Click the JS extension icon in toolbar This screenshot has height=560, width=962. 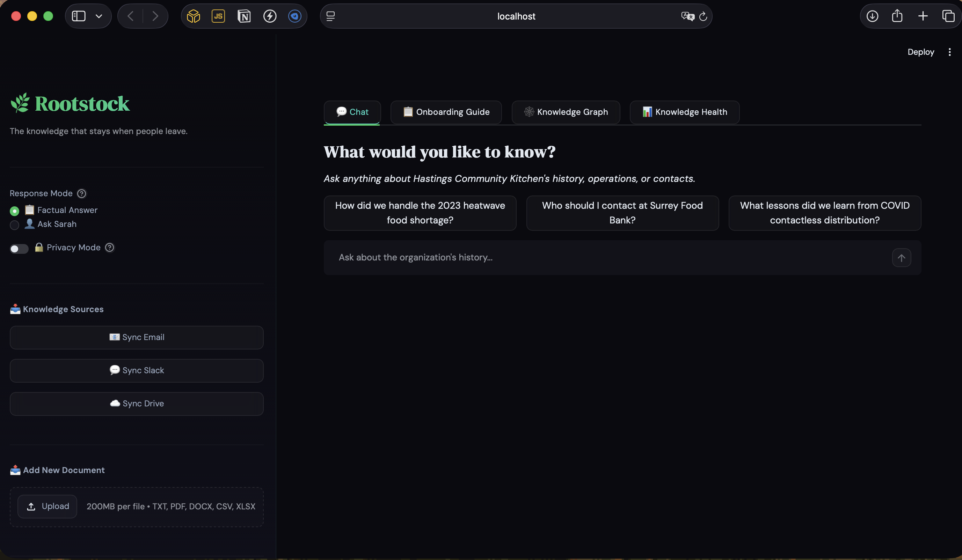(x=218, y=16)
